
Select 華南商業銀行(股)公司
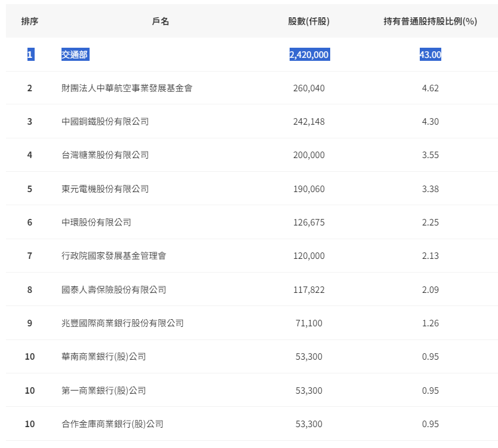point(103,357)
